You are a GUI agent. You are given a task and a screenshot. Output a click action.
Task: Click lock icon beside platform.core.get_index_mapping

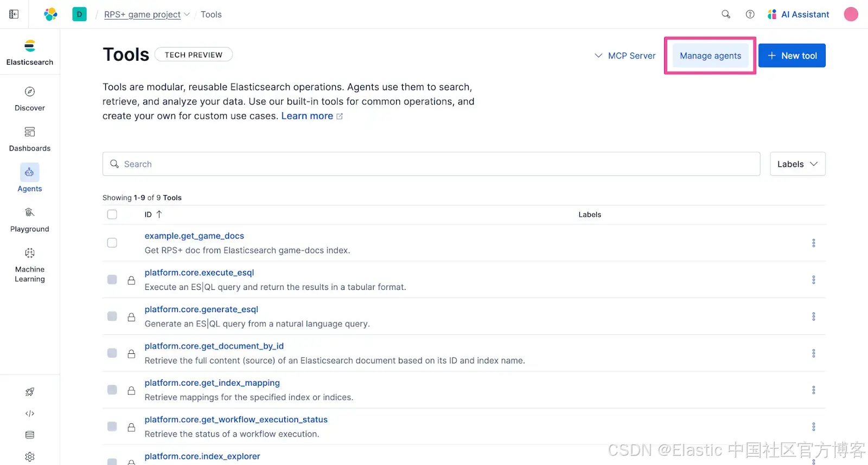coord(131,390)
